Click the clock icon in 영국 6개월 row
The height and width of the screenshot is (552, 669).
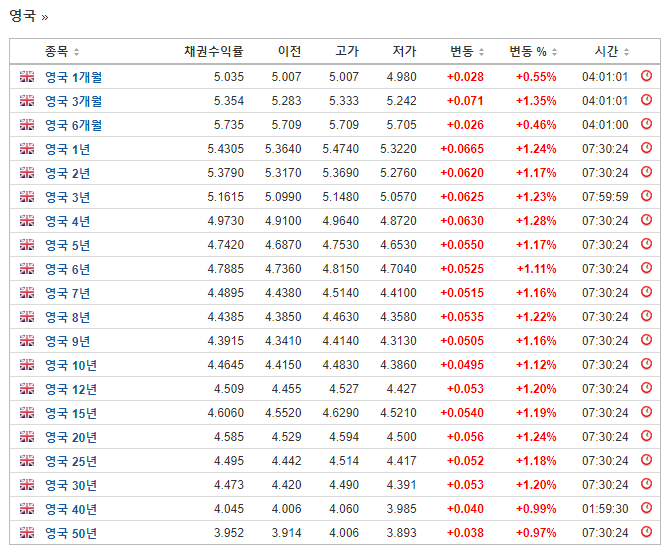click(646, 124)
